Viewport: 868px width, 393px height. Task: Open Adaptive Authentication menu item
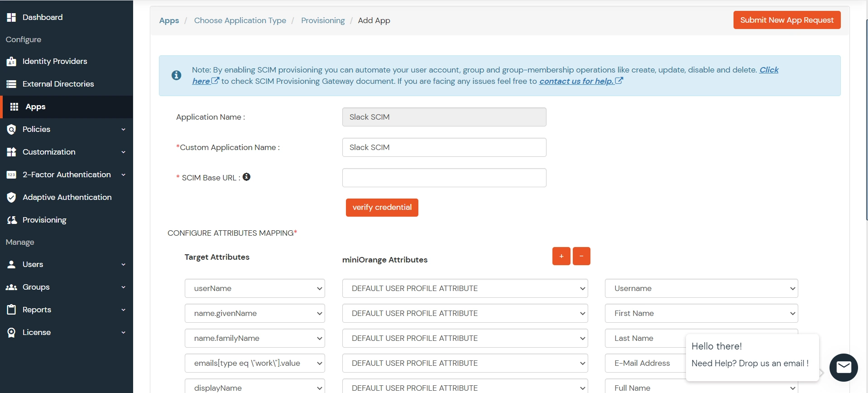67,198
